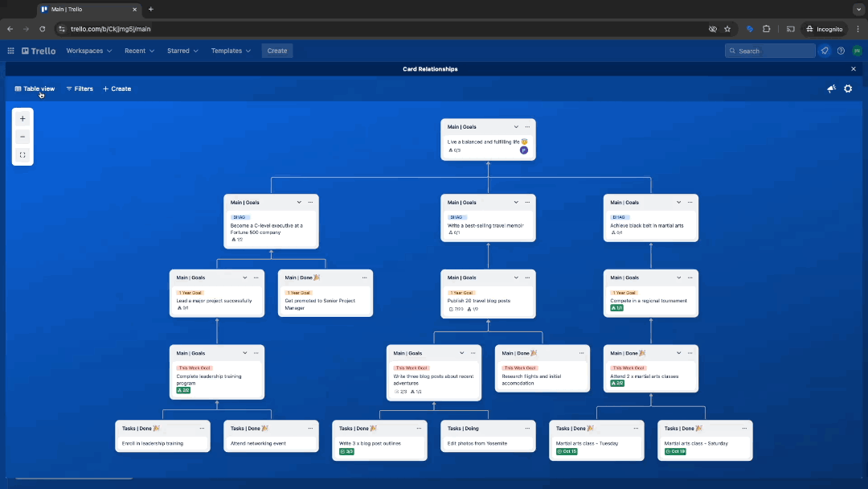Click inside the Search field

[x=769, y=51]
